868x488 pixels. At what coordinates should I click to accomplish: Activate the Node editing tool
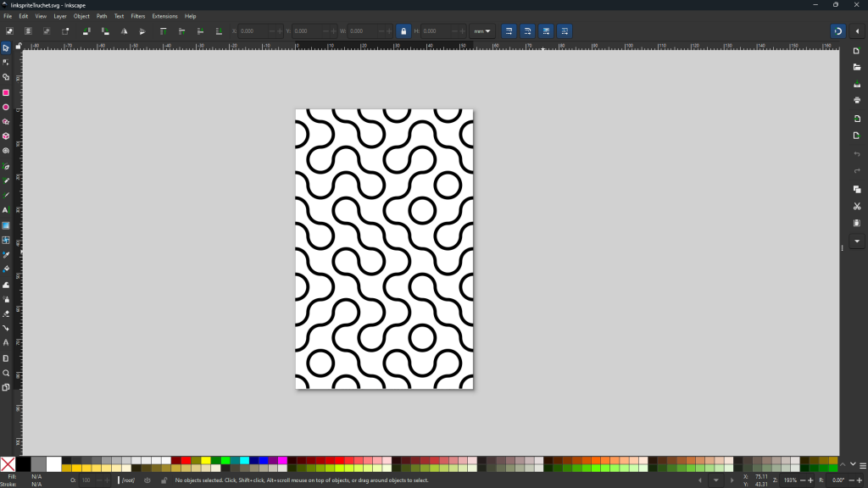[6, 63]
